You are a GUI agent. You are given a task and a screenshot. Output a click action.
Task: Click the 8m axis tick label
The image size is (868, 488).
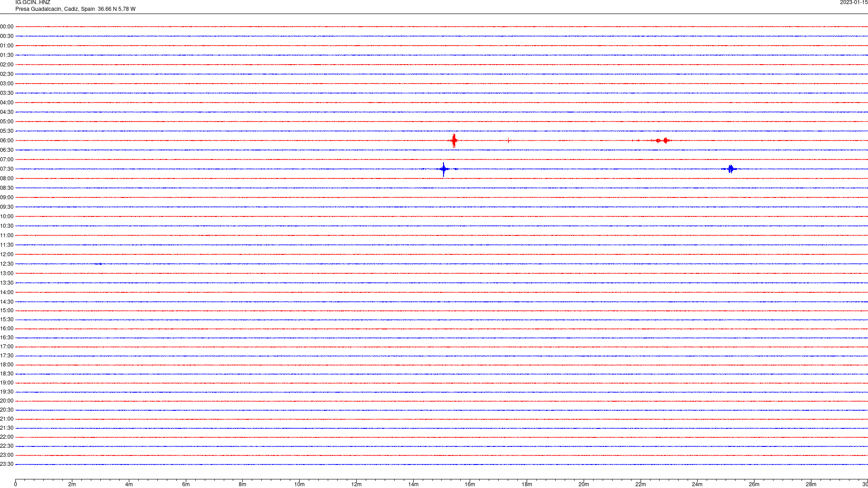(243, 484)
